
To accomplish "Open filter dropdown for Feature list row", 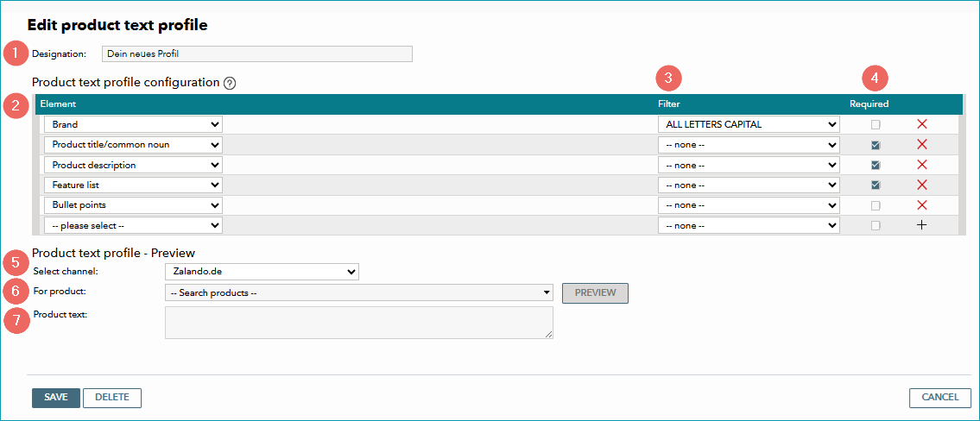I will click(749, 185).
